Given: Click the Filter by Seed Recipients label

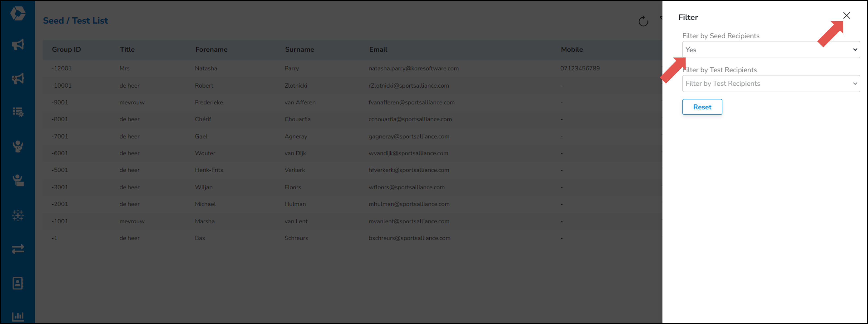Looking at the screenshot, I should click(720, 36).
